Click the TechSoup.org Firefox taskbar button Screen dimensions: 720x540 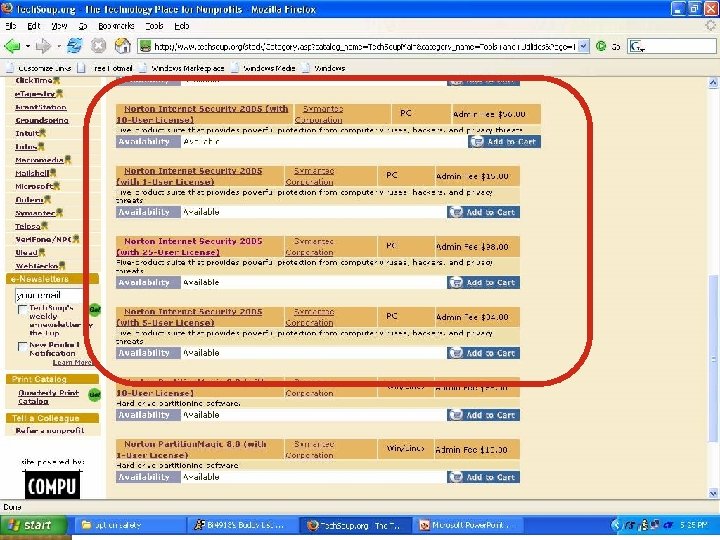point(357,525)
